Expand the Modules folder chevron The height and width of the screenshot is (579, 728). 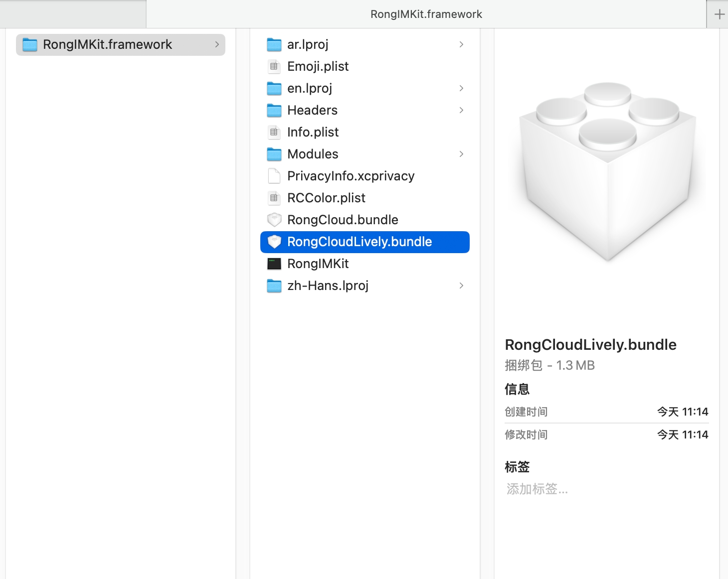tap(461, 154)
